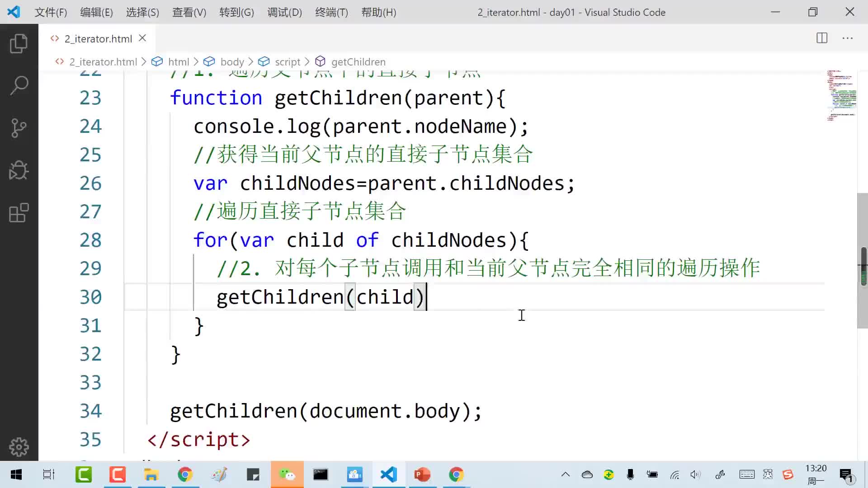This screenshot has width=868, height=488.
Task: Open Task View on the taskbar
Action: click(x=49, y=474)
